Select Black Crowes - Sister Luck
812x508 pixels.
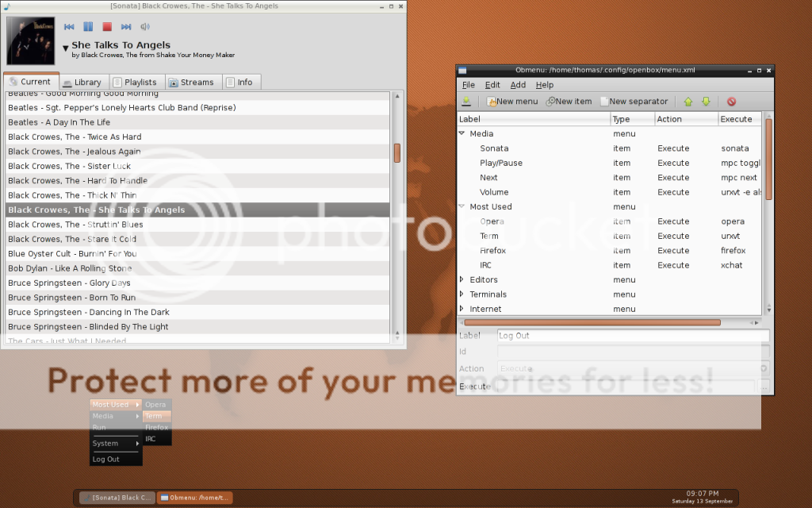click(x=197, y=166)
